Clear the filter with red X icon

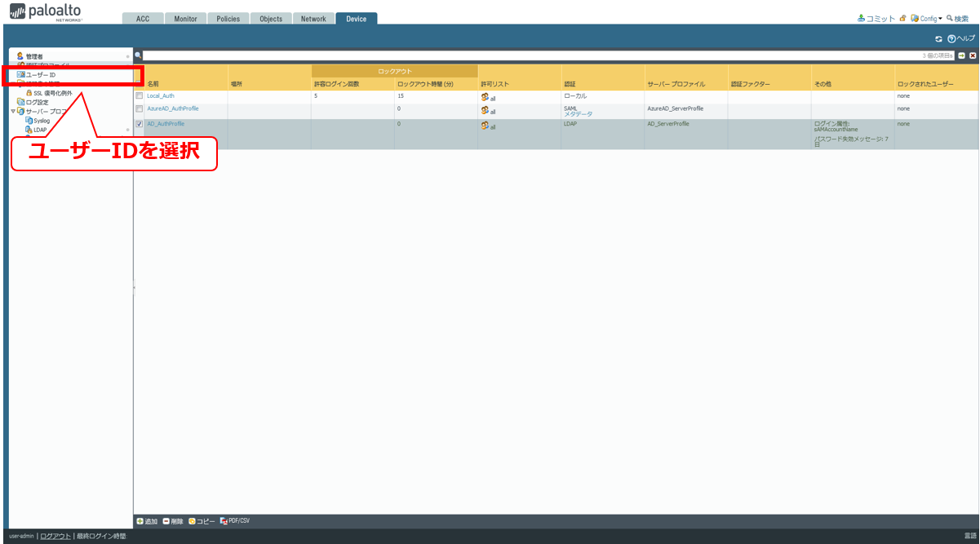pos(973,55)
